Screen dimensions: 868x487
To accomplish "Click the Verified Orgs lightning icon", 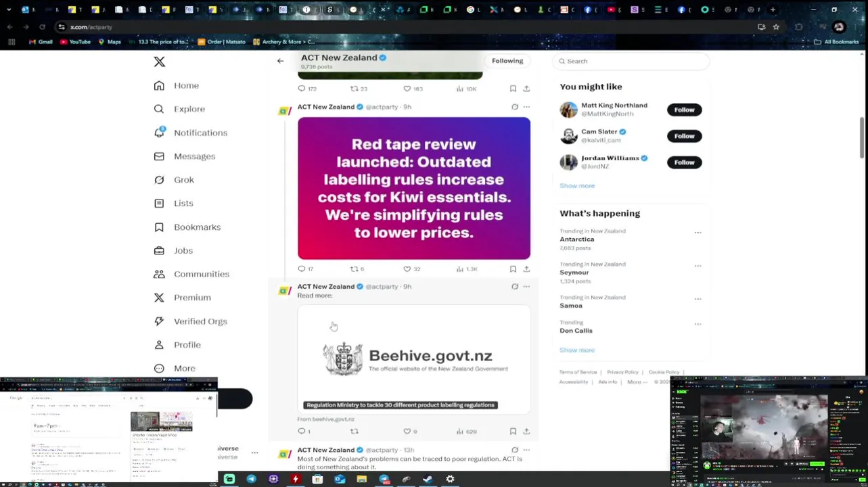I will click(x=159, y=321).
